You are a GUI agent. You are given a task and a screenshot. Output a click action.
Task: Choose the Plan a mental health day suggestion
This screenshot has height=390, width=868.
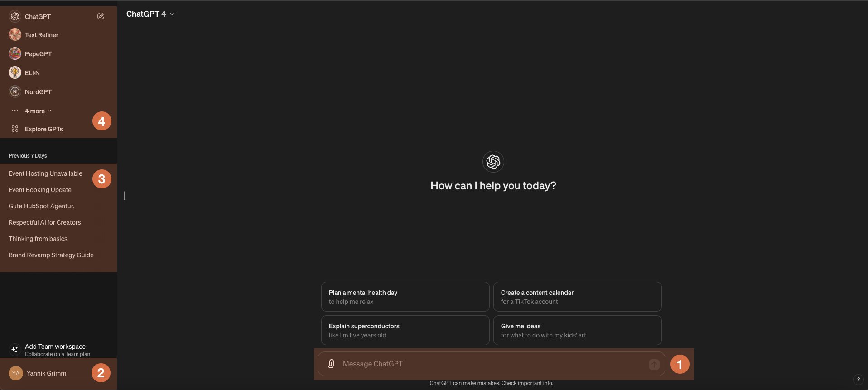(405, 297)
